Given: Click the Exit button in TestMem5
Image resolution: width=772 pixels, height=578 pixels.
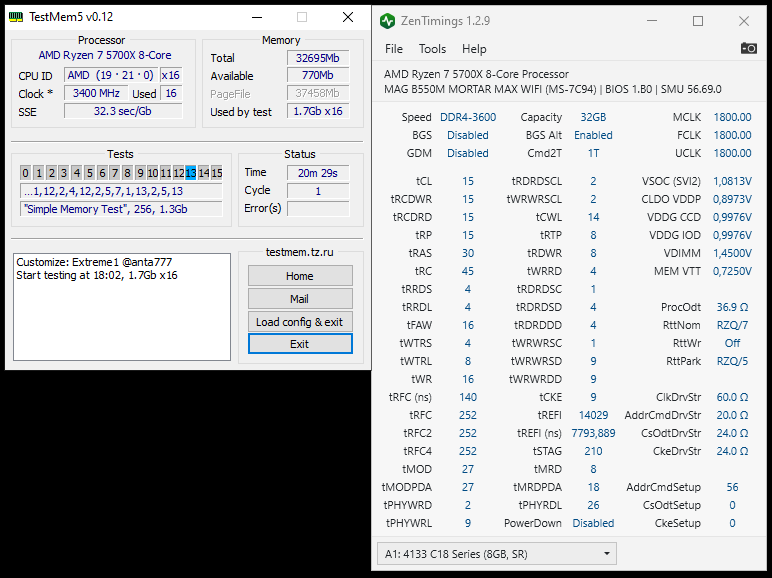Looking at the screenshot, I should pos(300,344).
